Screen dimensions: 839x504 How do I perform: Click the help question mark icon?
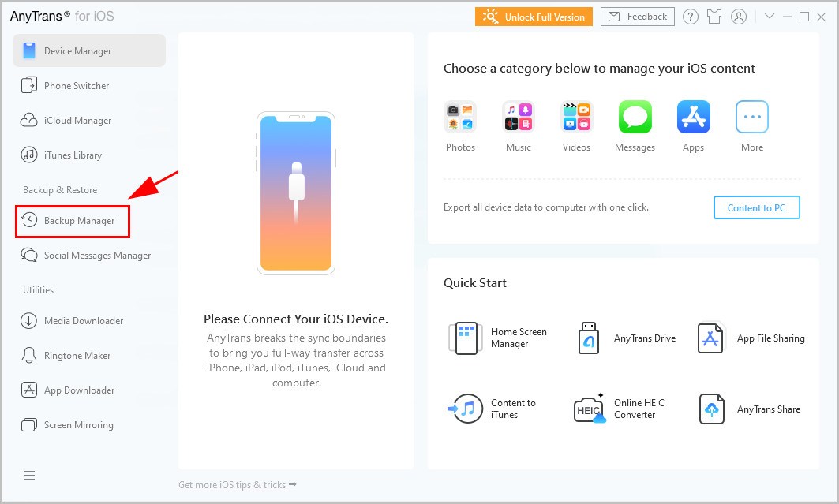coord(691,16)
